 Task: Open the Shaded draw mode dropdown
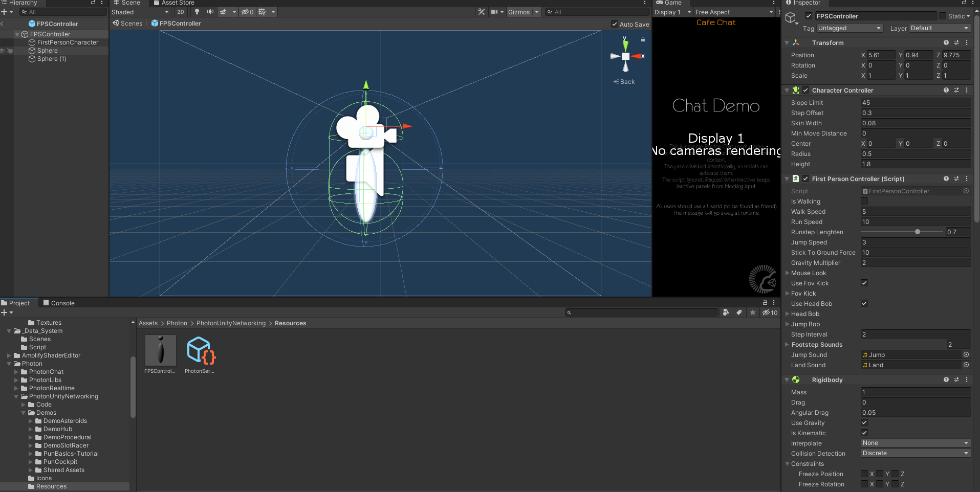(140, 12)
